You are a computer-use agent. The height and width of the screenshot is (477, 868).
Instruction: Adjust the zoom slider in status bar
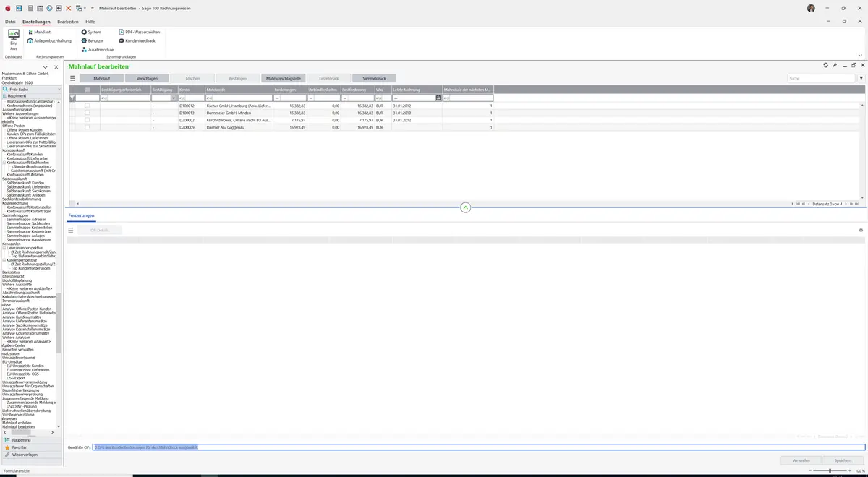pos(829,470)
